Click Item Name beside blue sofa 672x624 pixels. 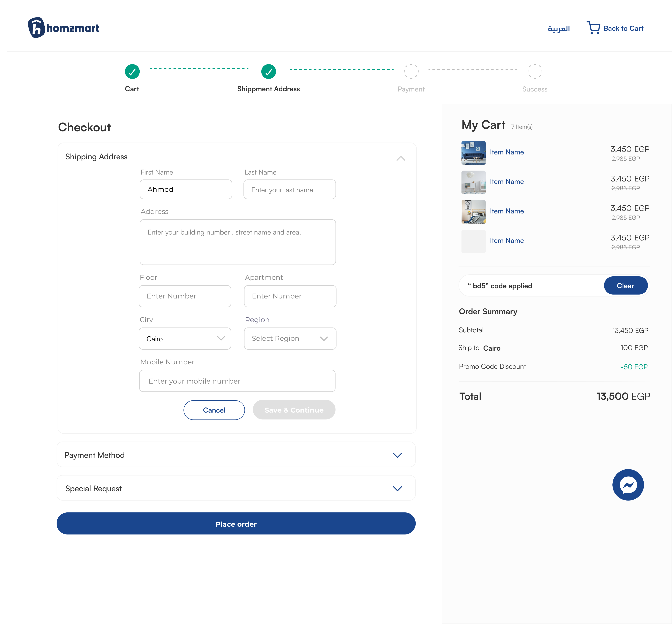507,152
